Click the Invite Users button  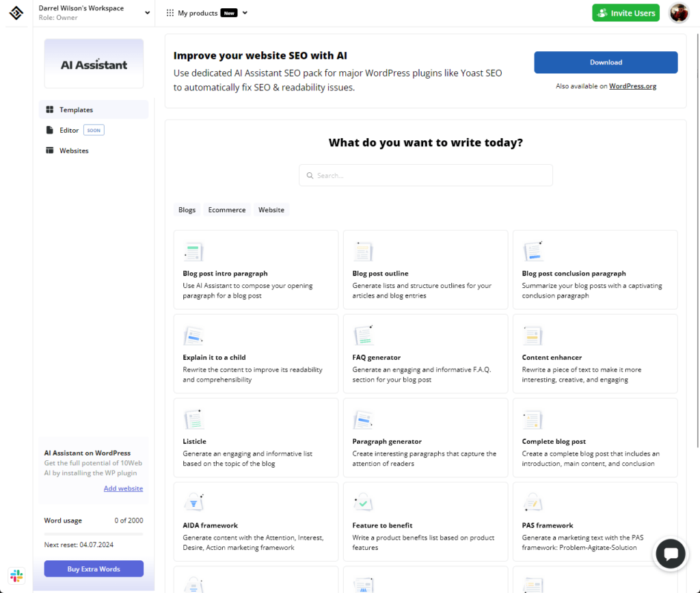coord(626,13)
